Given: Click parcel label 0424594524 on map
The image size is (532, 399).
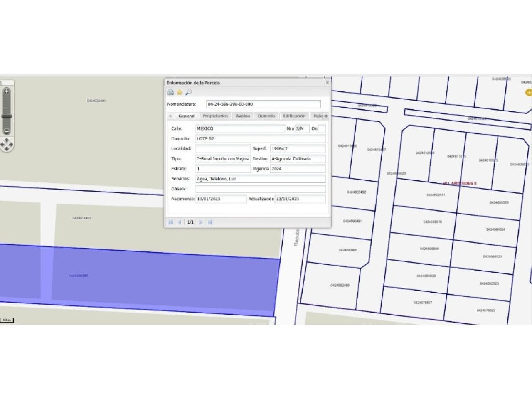Looking at the screenshot, I should coord(496,230).
